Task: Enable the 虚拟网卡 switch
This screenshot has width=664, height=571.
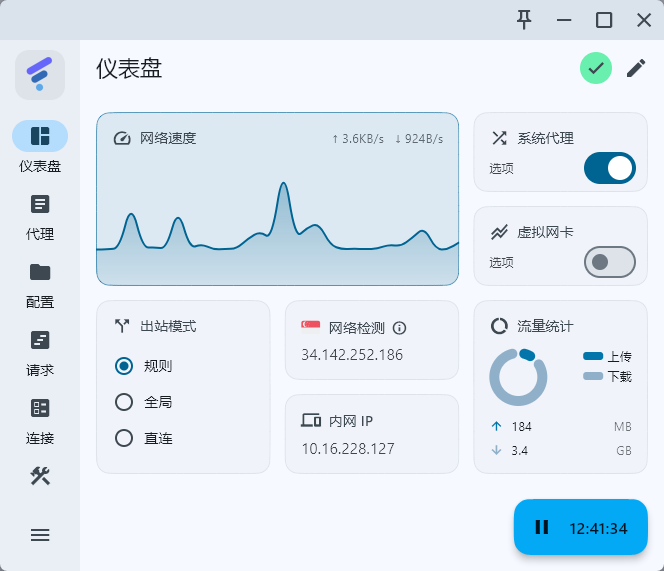Action: [610, 262]
